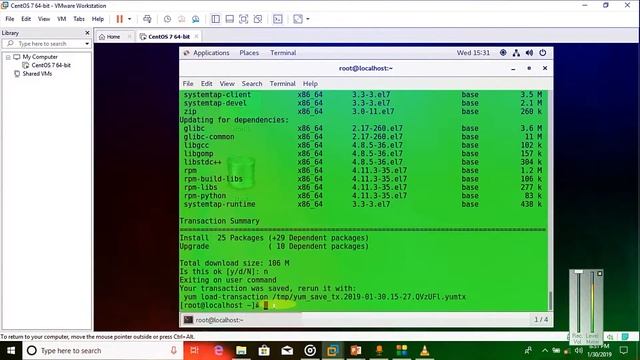
Task: Open the Terminal menu in terminal window
Action: tap(282, 83)
